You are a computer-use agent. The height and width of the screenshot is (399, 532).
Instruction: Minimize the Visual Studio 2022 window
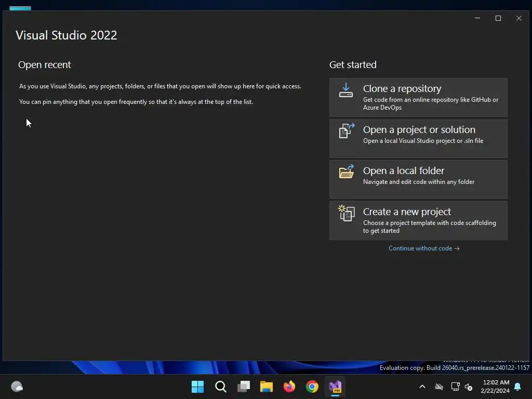(477, 18)
